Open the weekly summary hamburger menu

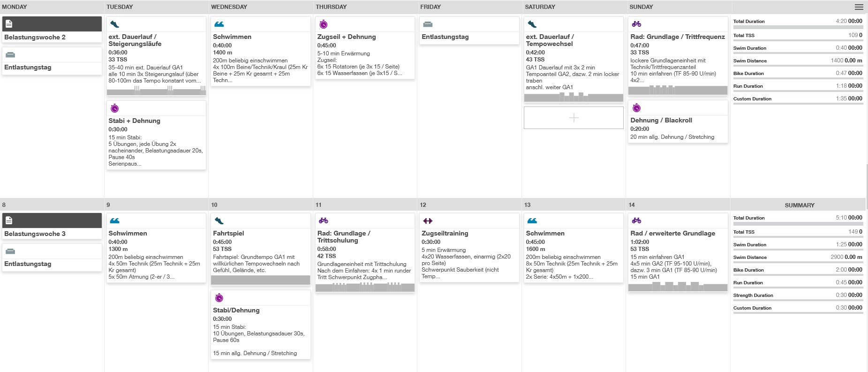859,7
